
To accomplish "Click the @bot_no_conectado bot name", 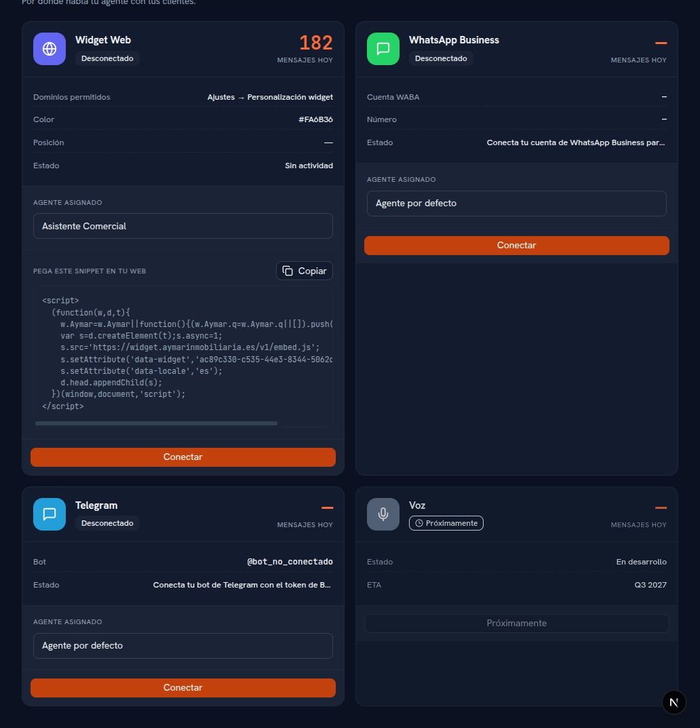I will coord(290,562).
